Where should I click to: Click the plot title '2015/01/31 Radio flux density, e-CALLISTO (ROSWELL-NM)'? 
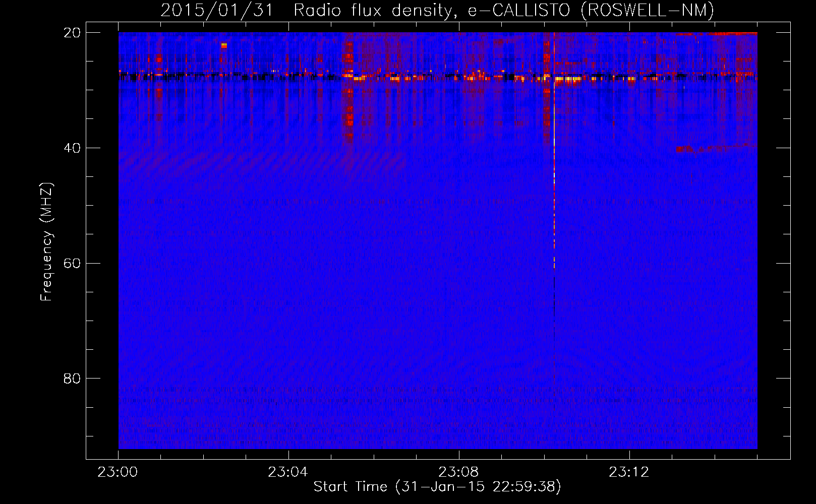click(437, 10)
